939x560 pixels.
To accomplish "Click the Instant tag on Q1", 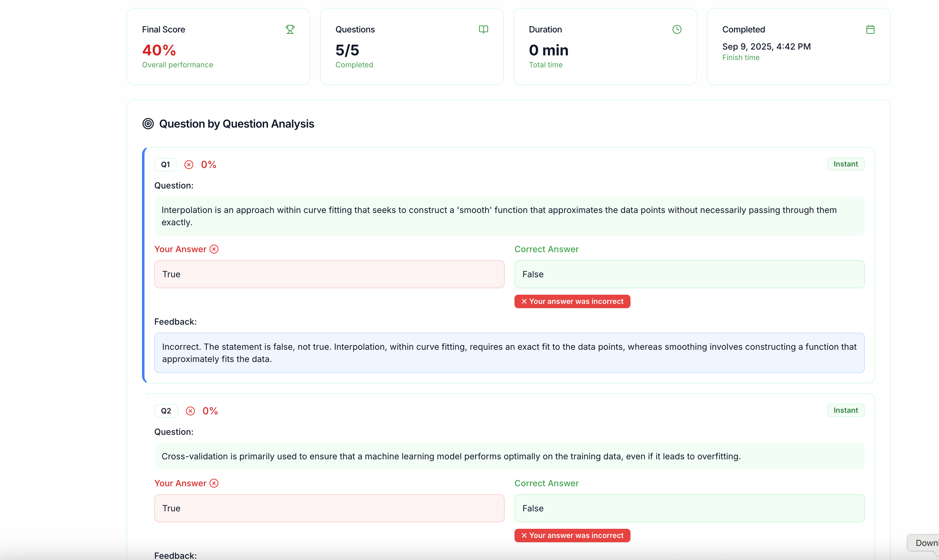I will point(845,164).
